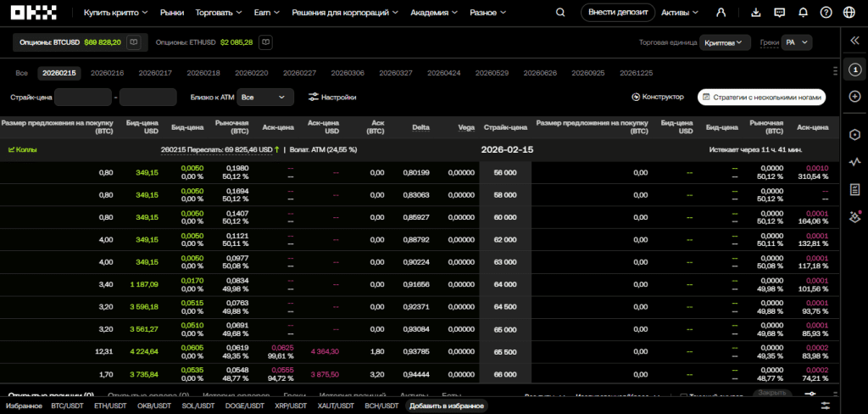Open the Разное dropdown menu
The image size is (868, 414).
[x=487, y=12]
